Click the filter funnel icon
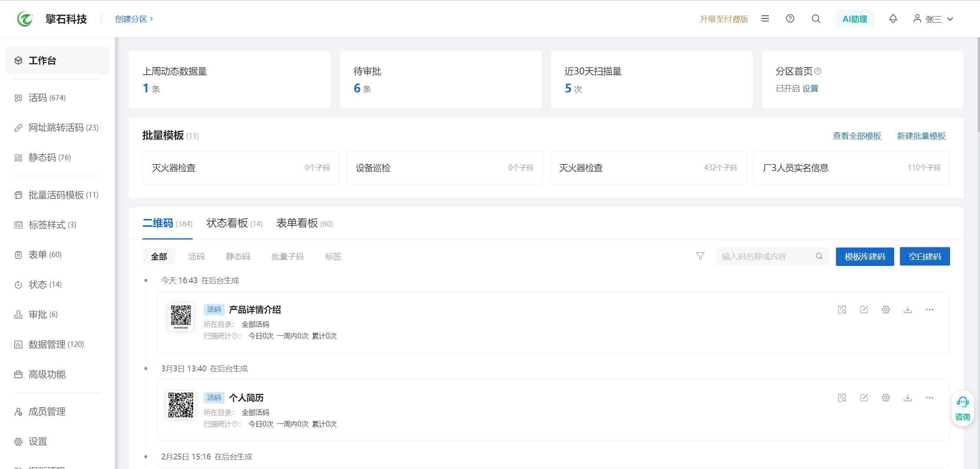980x469 pixels. coord(700,256)
